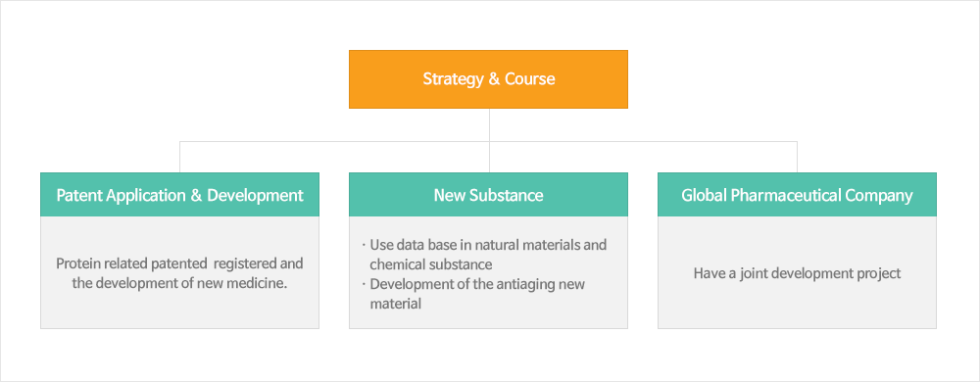Click the connector line below Strategy & Course

489,124
